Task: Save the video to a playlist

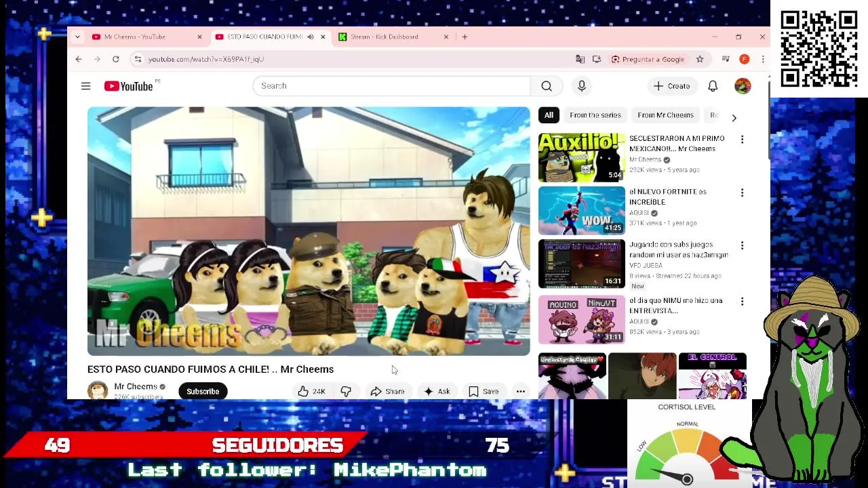Action: [x=484, y=391]
